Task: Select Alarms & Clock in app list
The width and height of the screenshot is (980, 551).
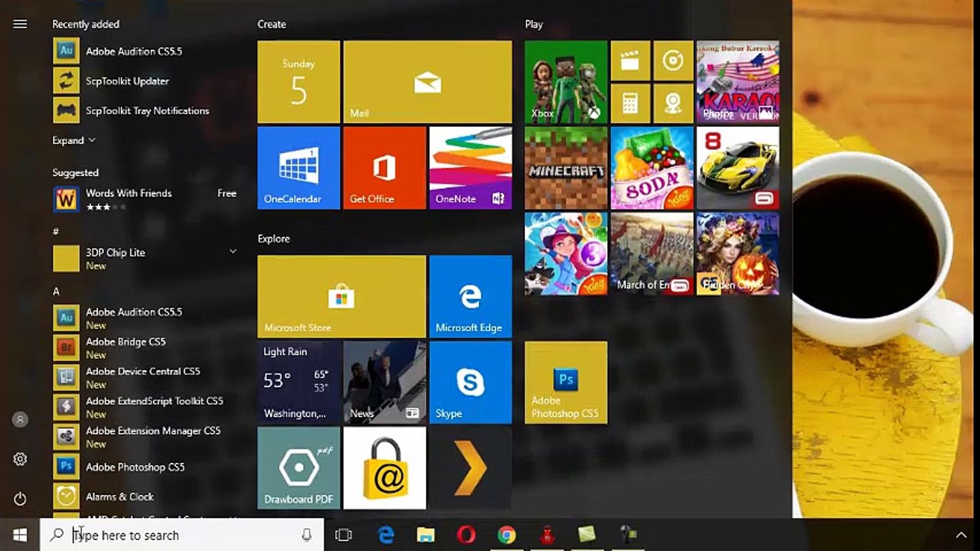Action: tap(119, 497)
